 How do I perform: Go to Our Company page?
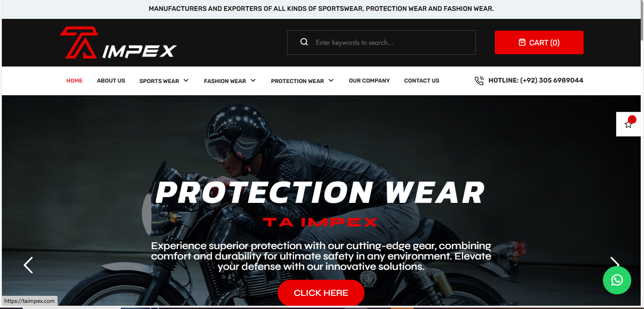coord(369,81)
